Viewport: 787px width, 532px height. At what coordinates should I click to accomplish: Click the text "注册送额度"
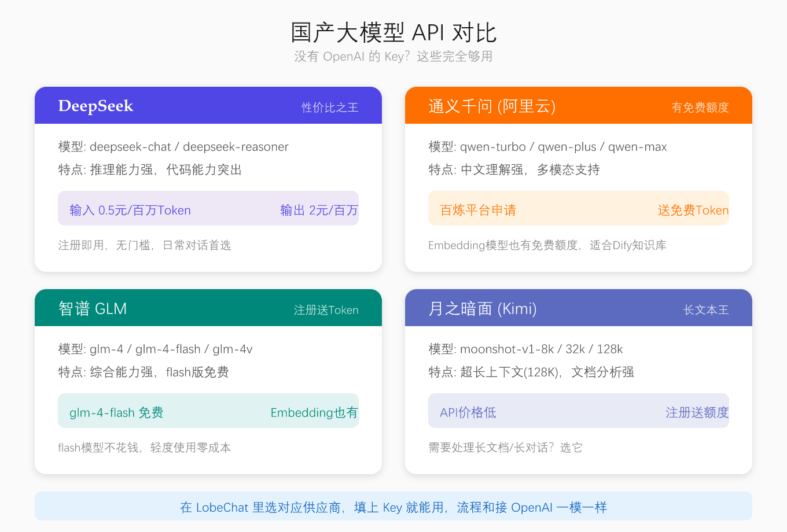click(697, 413)
